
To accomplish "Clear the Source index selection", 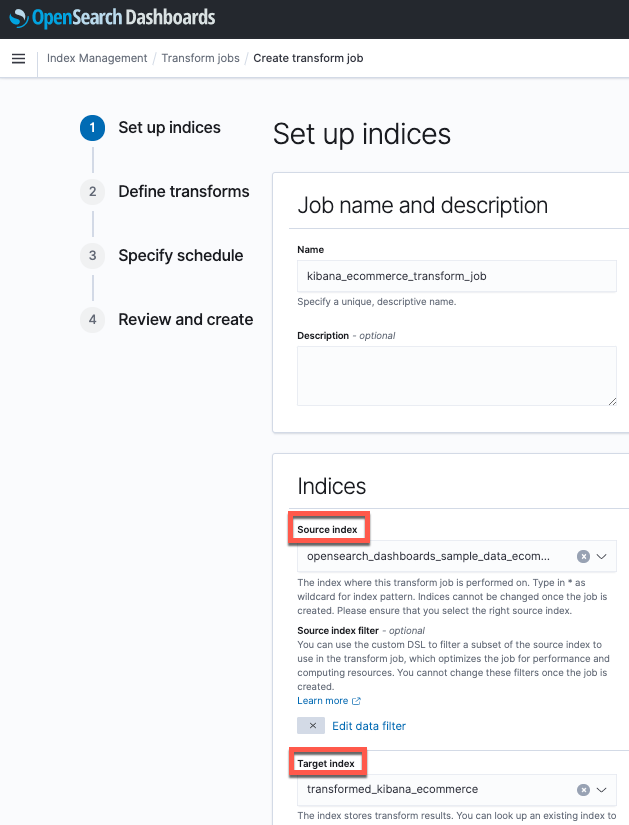I will point(583,556).
